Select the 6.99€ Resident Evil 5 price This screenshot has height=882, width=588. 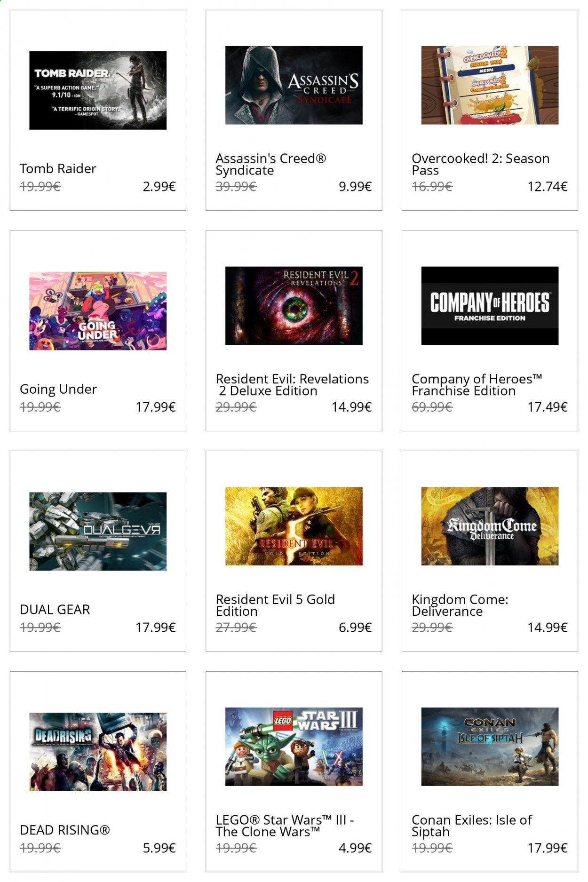pos(355,627)
